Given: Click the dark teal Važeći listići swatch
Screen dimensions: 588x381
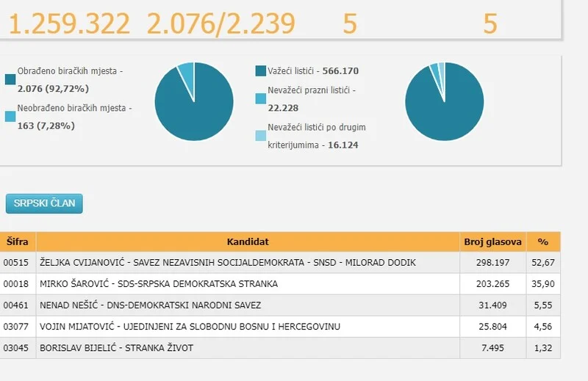Looking at the screenshot, I should click(261, 71).
